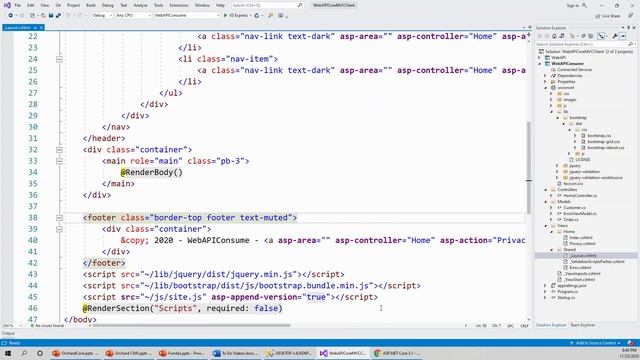Click the Save icon in the toolbar
Image resolution: width=640 pixels, height=360 pixels.
[x=51, y=16]
